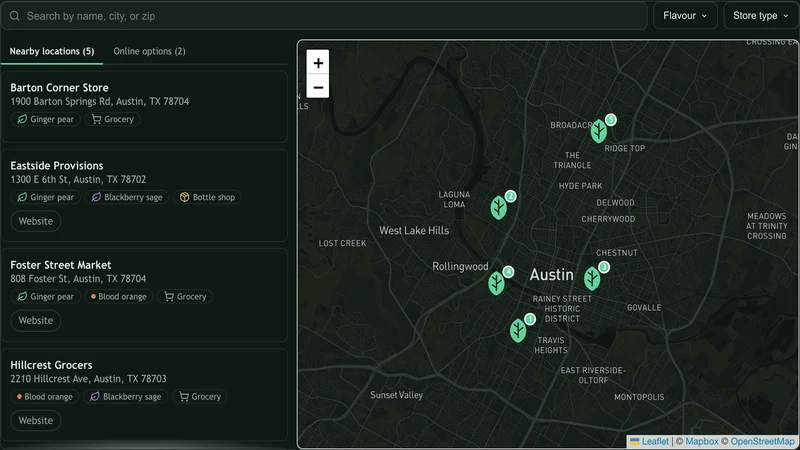The image size is (800, 450).
Task: Click the search magnifier icon
Action: [14, 16]
